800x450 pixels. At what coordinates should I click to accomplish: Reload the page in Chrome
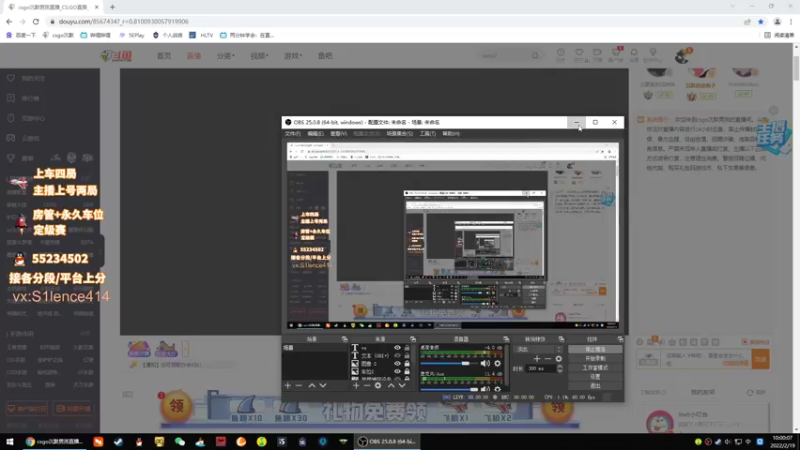[36, 21]
